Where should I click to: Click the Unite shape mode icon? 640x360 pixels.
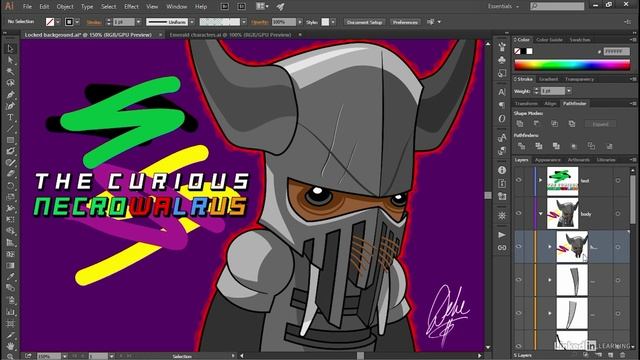pos(520,124)
